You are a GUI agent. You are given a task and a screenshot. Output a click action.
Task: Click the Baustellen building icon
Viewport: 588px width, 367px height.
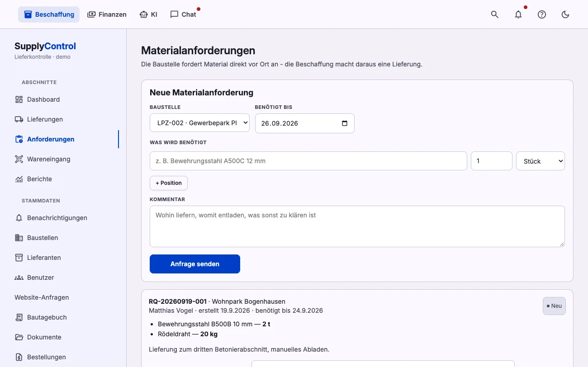point(19,238)
